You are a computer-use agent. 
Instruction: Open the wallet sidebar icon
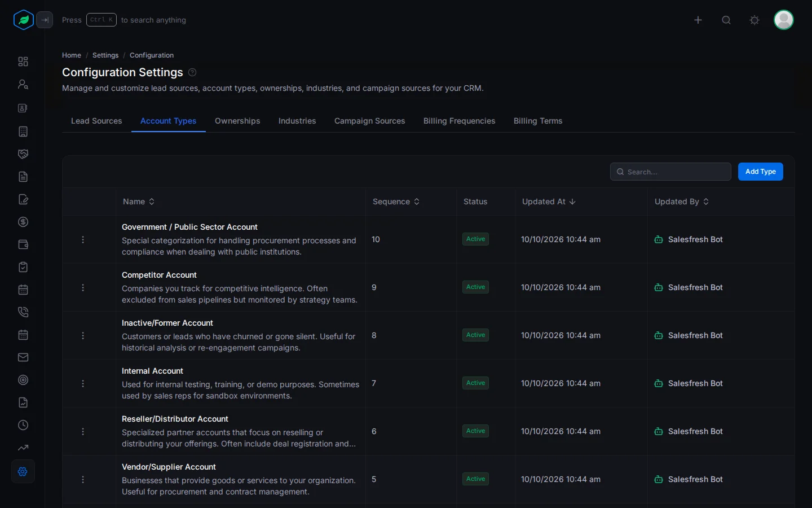23,244
